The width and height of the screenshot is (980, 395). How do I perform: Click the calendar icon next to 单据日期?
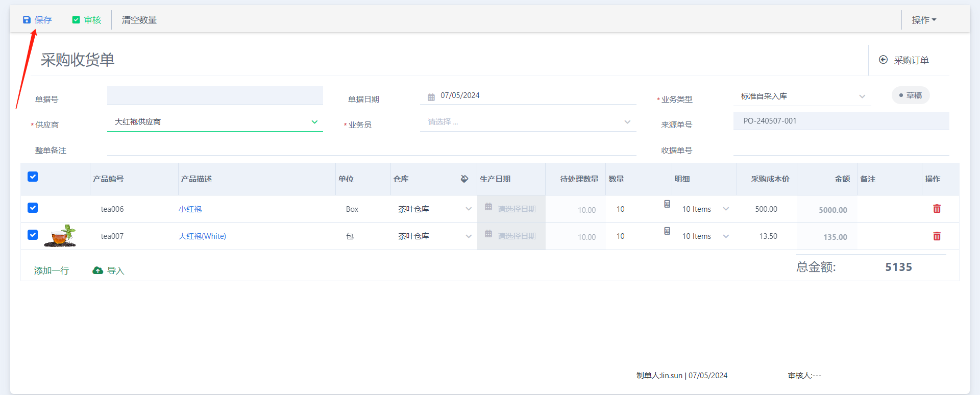(431, 97)
